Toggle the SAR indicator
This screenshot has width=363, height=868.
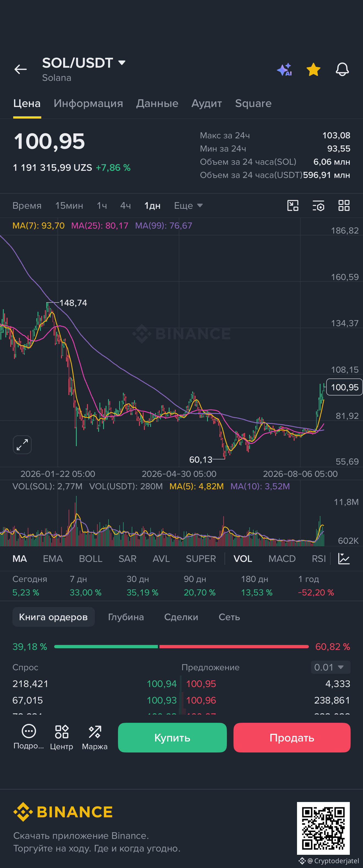(x=127, y=559)
